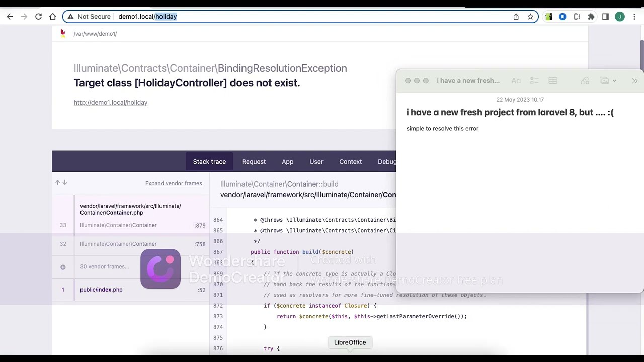The height and width of the screenshot is (362, 644).
Task: Open the green striped browser extension
Action: (548, 17)
